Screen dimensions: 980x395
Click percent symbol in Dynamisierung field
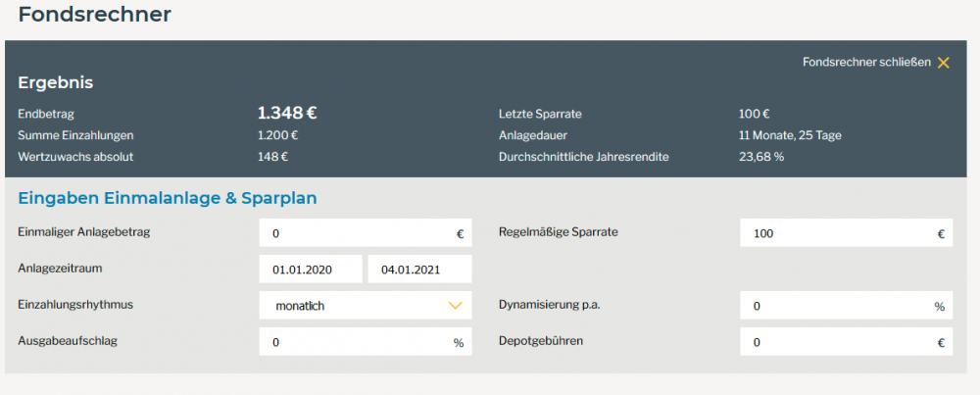click(x=939, y=307)
